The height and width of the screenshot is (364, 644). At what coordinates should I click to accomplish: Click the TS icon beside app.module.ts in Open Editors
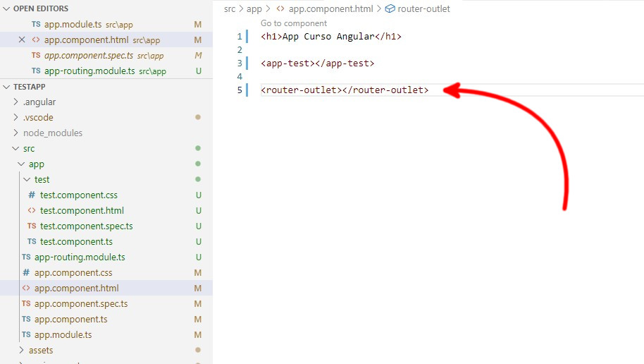tap(36, 25)
